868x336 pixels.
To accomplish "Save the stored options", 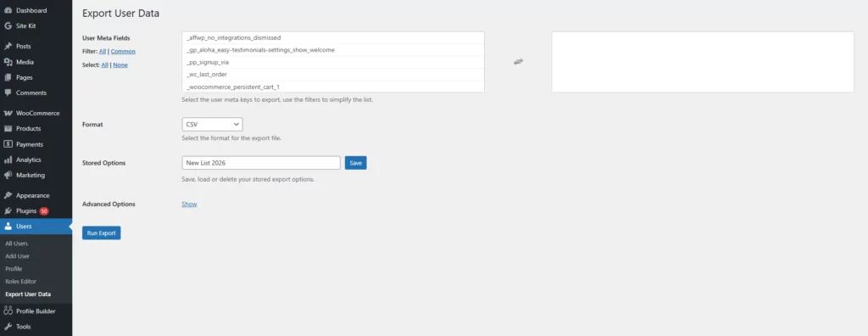I will pos(355,163).
